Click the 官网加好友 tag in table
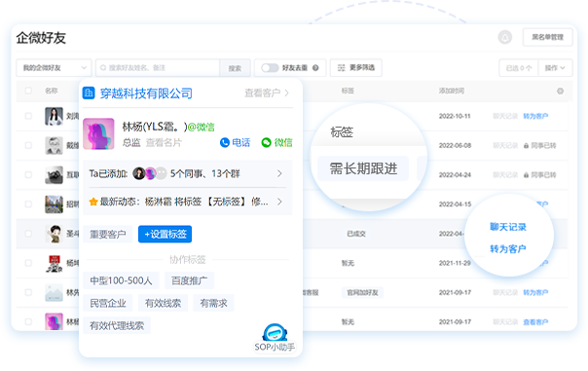The height and width of the screenshot is (371, 588). click(x=362, y=292)
